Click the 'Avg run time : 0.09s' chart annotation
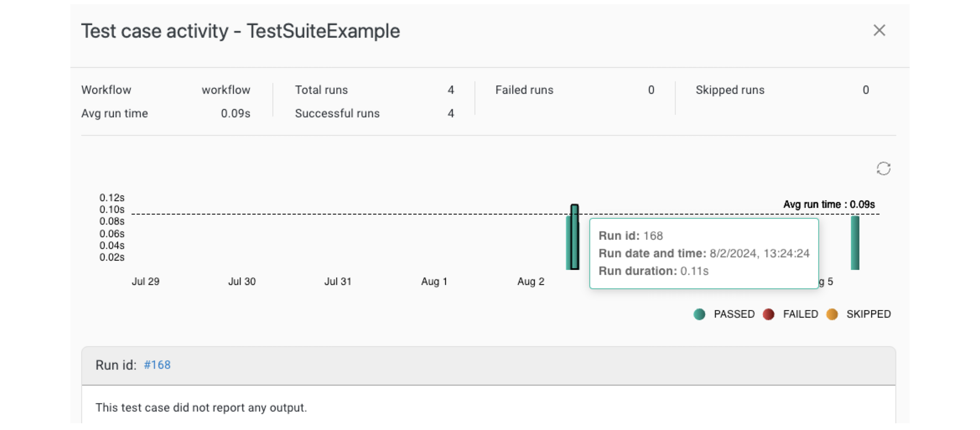 tap(829, 205)
